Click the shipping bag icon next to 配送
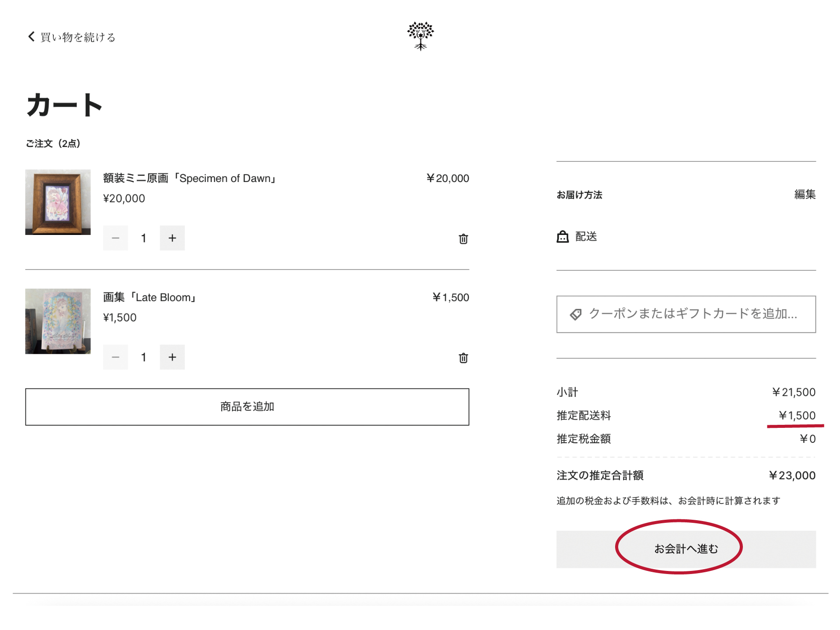This screenshot has height=630, width=840. click(x=563, y=237)
